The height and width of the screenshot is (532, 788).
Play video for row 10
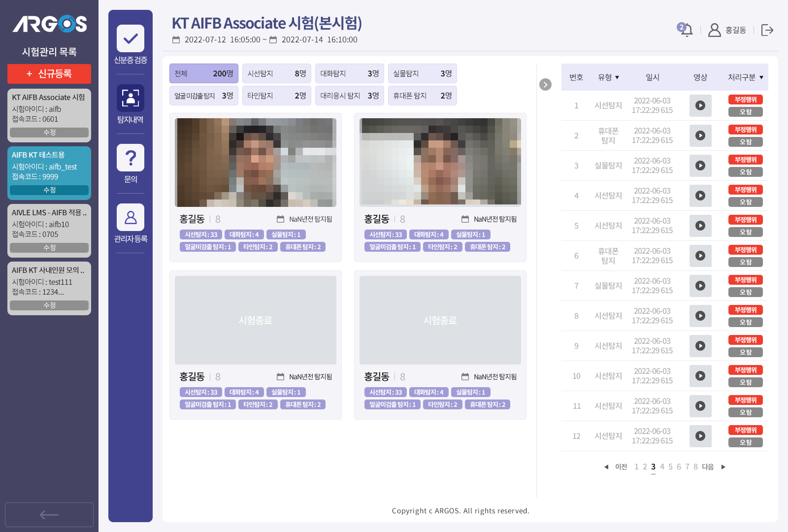tap(700, 376)
